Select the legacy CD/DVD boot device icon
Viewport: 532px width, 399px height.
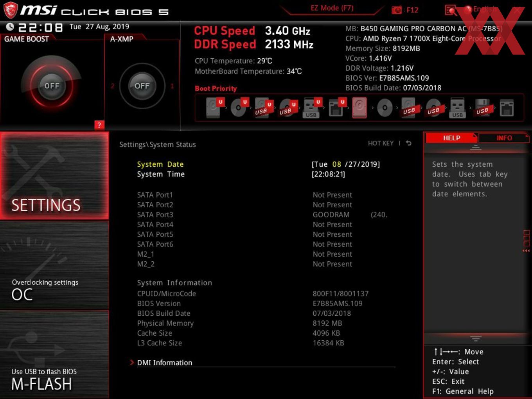pos(385,108)
